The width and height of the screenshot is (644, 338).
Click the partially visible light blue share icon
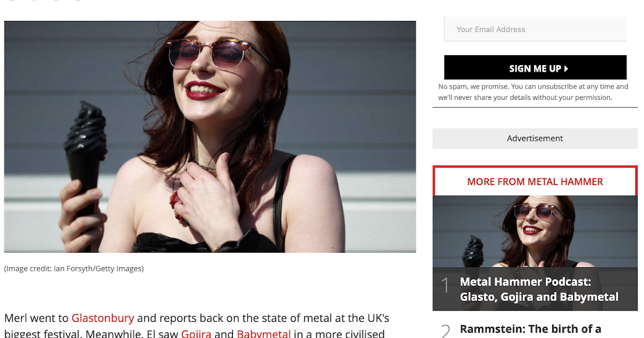(34, 1)
